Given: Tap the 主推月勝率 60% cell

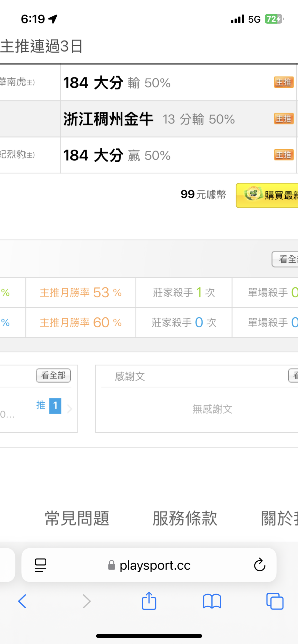Looking at the screenshot, I should tap(81, 322).
